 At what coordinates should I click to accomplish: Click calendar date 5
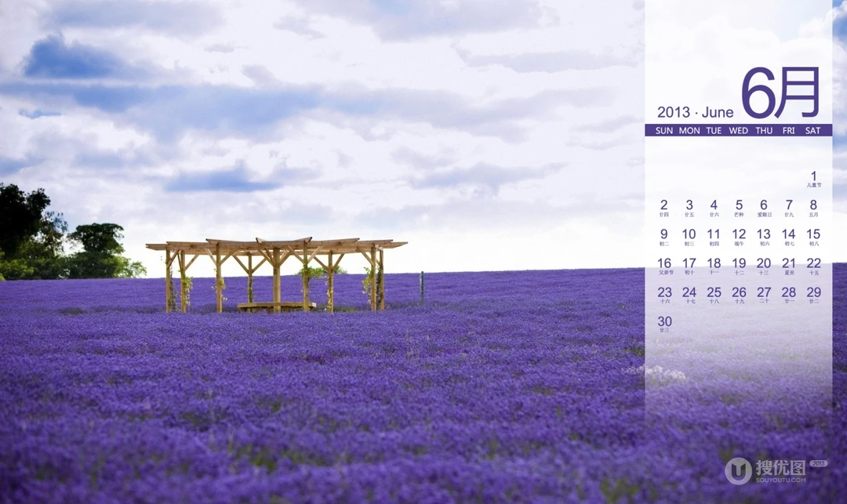click(739, 208)
